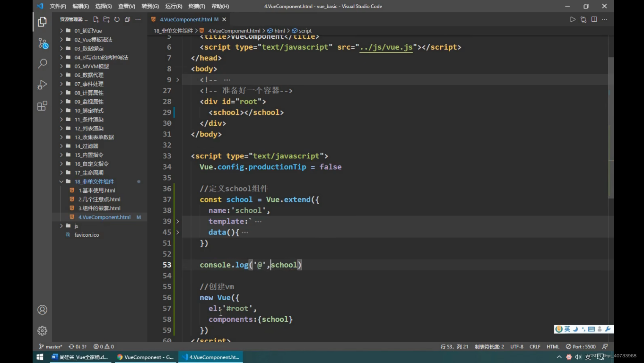Run the file with the play icon
The image size is (644, 363).
tap(573, 19)
